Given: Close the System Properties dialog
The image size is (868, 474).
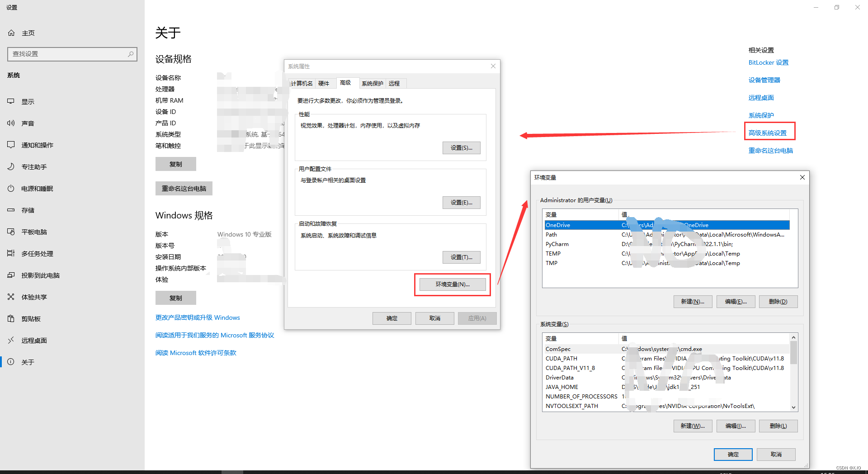Looking at the screenshot, I should click(493, 66).
